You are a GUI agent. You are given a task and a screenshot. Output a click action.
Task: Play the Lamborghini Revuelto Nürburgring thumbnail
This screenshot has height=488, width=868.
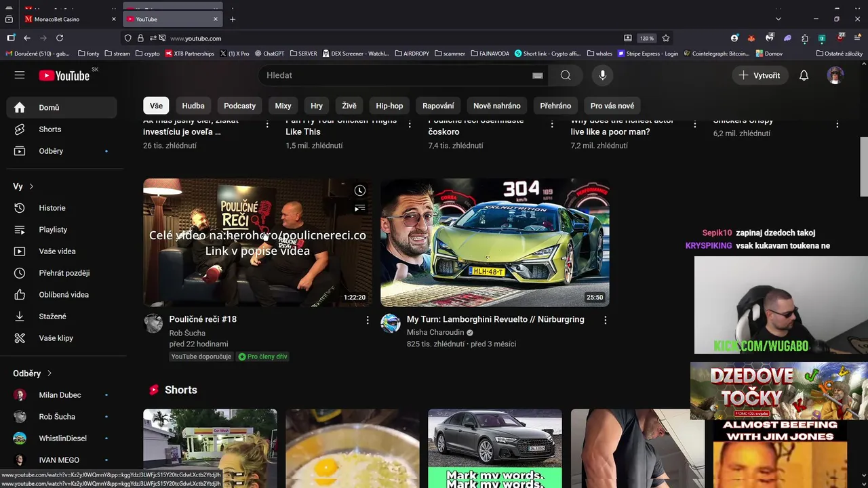click(495, 243)
